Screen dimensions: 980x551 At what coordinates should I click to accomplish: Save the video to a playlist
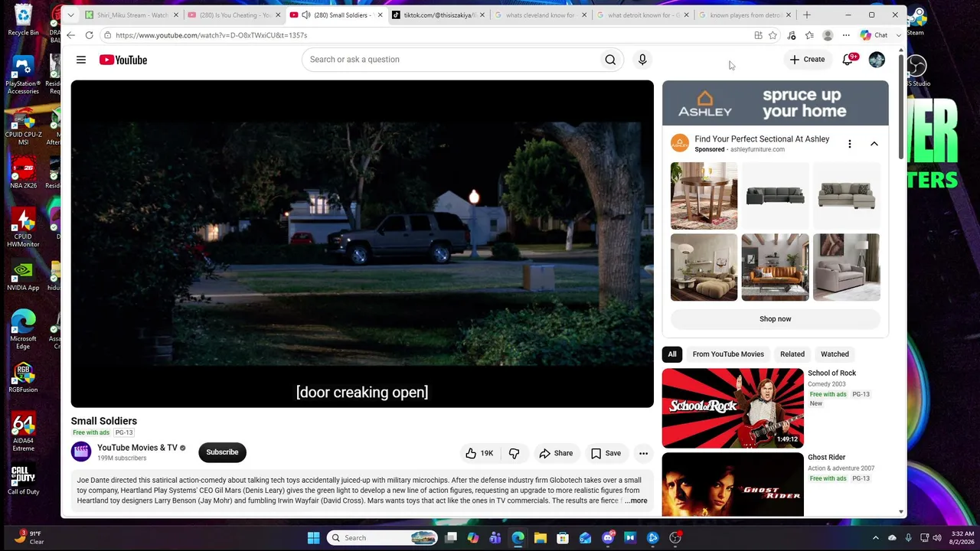click(x=606, y=453)
